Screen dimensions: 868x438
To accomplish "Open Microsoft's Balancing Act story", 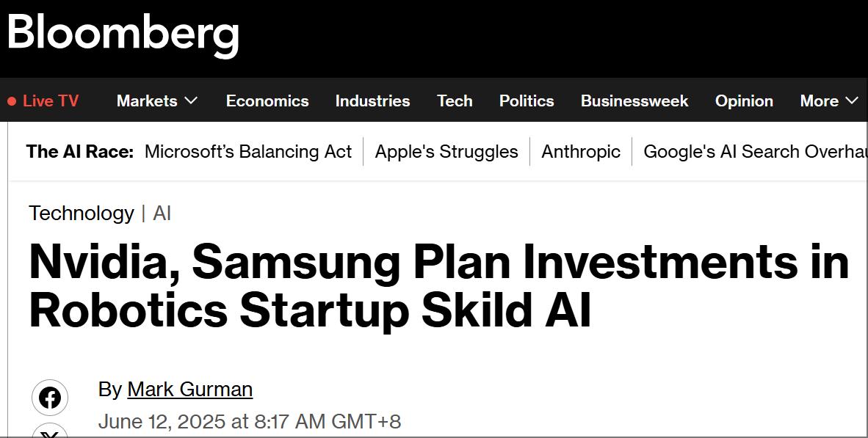I will point(248,152).
